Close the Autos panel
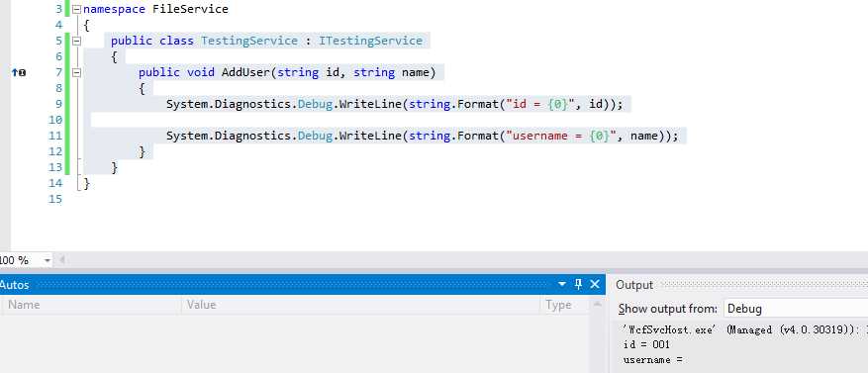868x373 pixels. (595, 285)
